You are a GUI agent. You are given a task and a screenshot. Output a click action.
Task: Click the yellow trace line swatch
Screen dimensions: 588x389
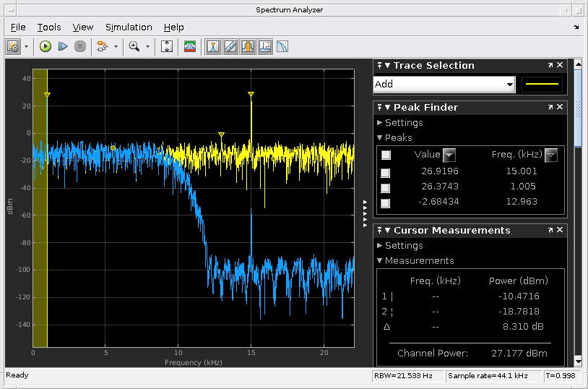[542, 85]
